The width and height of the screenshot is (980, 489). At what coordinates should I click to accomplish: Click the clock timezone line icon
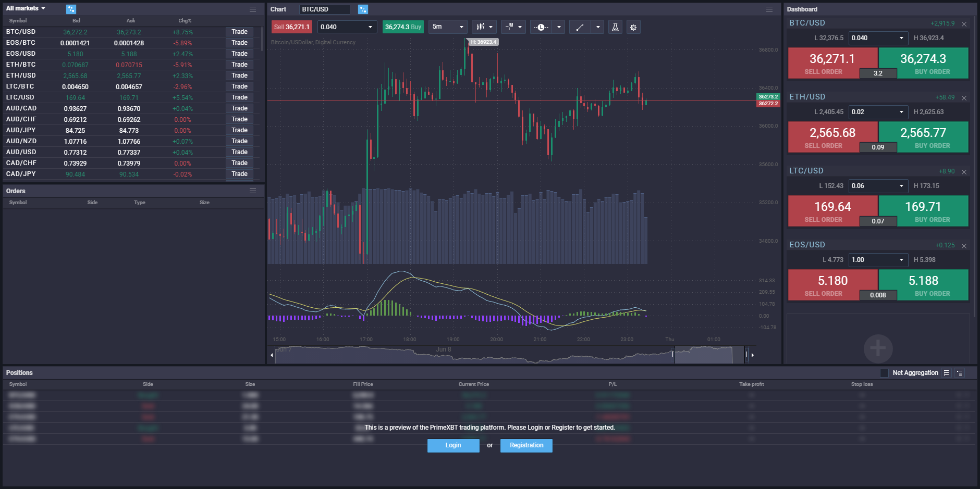click(541, 27)
